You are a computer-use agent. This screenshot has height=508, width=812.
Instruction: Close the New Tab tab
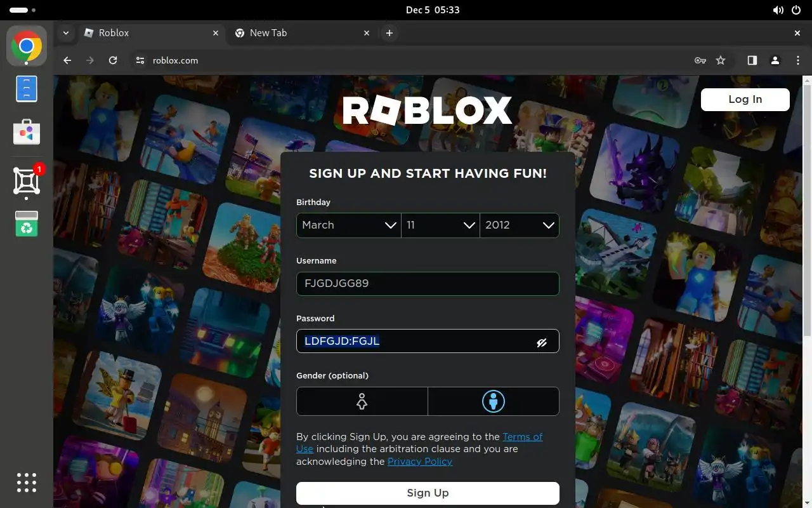367,33
